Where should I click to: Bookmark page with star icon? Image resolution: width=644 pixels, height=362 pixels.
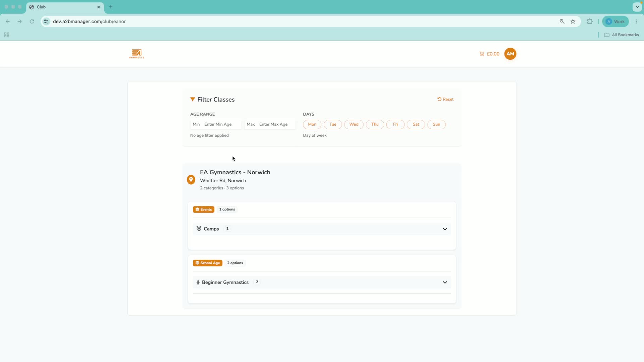pyautogui.click(x=573, y=21)
